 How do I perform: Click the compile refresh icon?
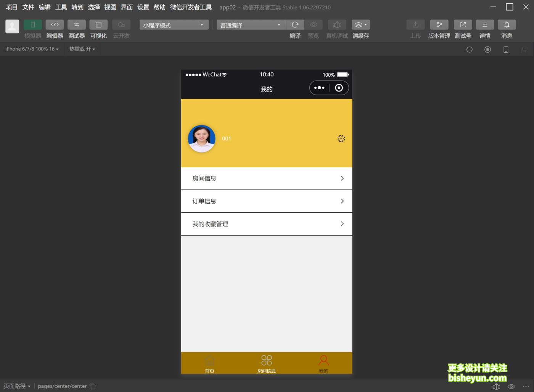click(295, 25)
